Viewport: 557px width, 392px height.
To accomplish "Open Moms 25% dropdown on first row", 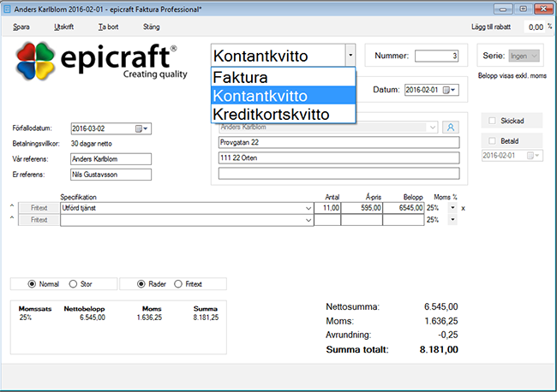I will (x=452, y=208).
